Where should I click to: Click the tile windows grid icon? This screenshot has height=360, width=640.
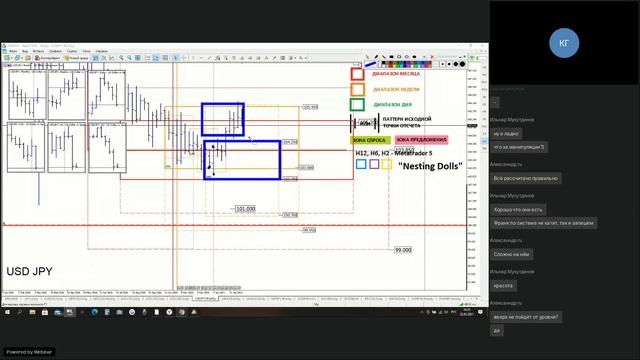138,58
